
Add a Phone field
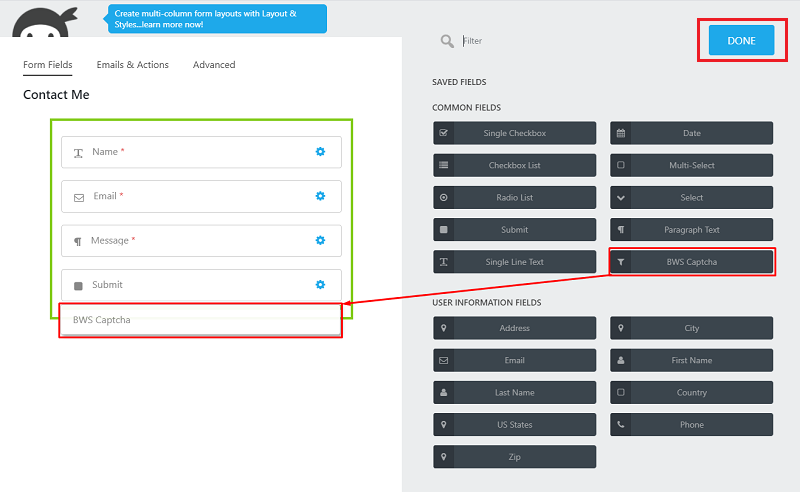(x=691, y=425)
